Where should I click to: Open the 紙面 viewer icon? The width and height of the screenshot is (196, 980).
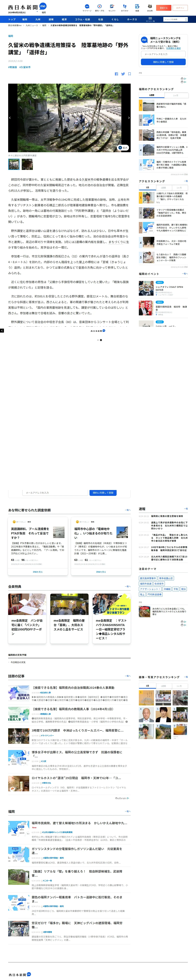[x=137, y=8]
